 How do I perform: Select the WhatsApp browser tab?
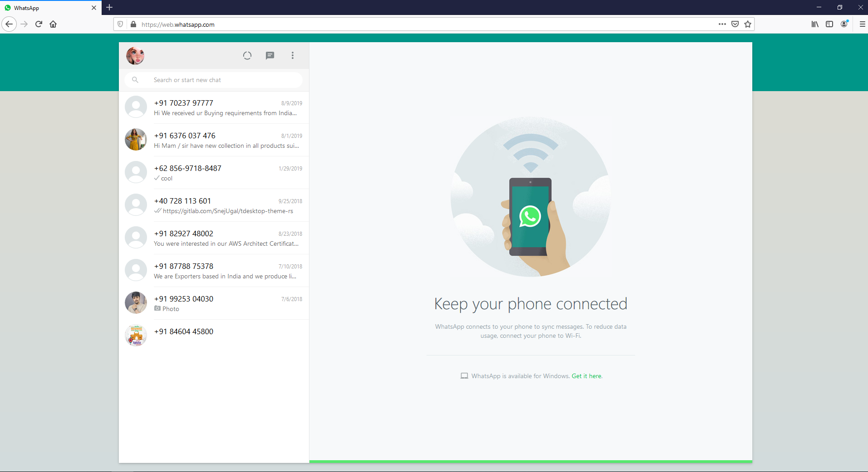(x=45, y=8)
